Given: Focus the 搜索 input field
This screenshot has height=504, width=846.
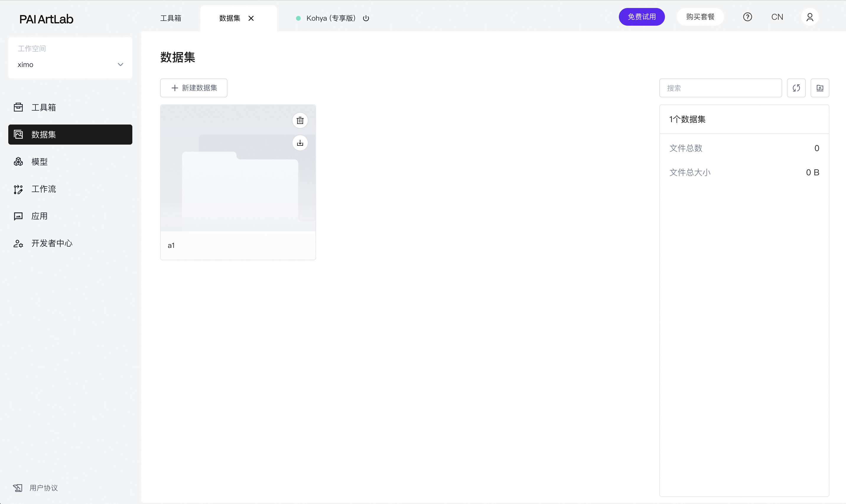Looking at the screenshot, I should pyautogui.click(x=720, y=88).
